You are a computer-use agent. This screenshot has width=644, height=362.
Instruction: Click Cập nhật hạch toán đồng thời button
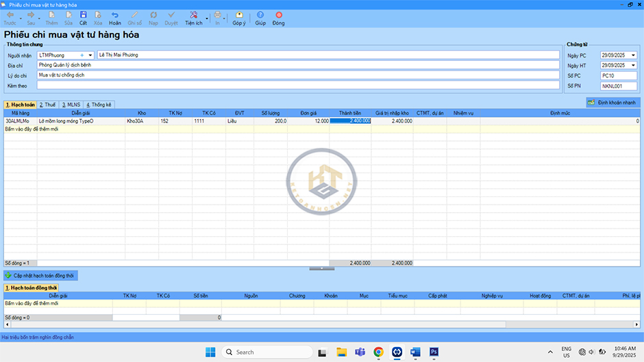[40, 275]
